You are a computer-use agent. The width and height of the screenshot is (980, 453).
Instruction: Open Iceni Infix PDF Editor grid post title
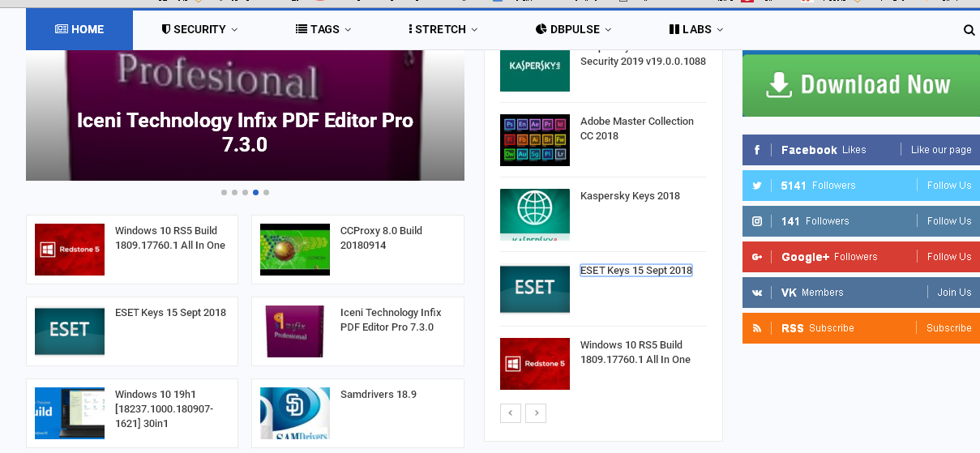391,320
